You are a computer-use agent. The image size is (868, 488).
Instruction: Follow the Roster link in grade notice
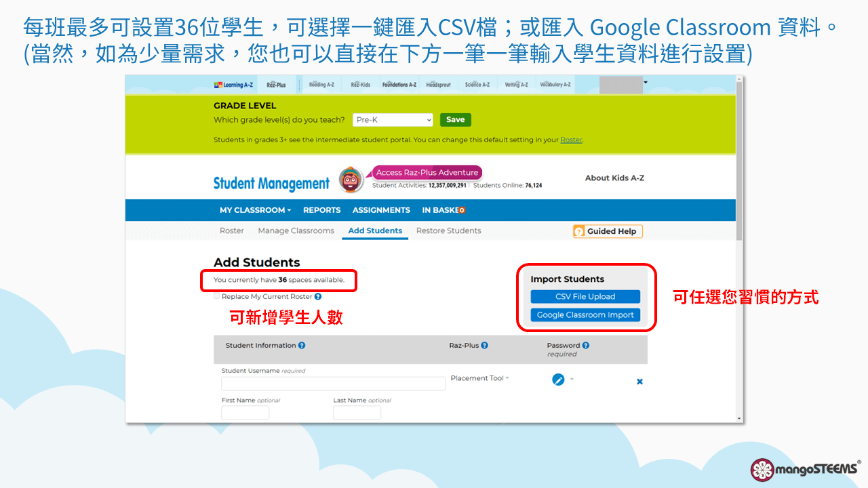click(571, 140)
